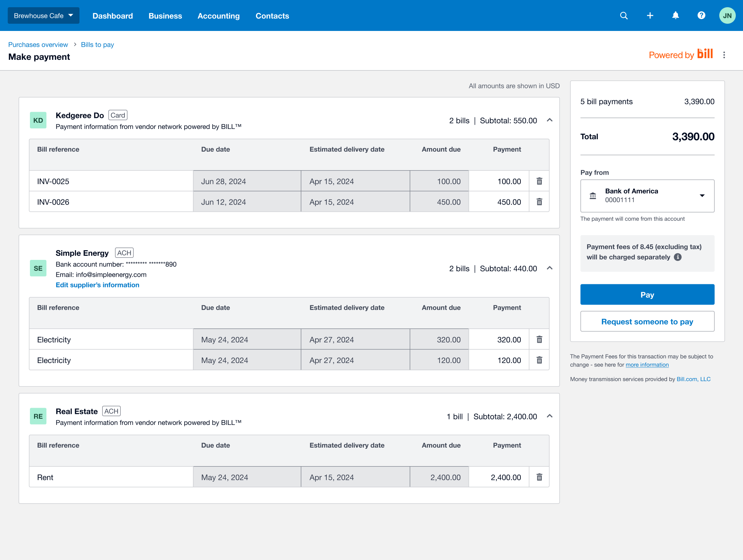The image size is (743, 560).
Task: Switch to the Accounting menu
Action: click(218, 16)
